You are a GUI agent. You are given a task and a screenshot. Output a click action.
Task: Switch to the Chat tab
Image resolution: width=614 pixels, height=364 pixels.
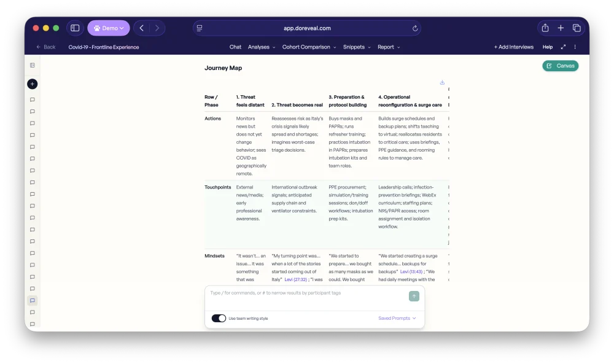[235, 47]
